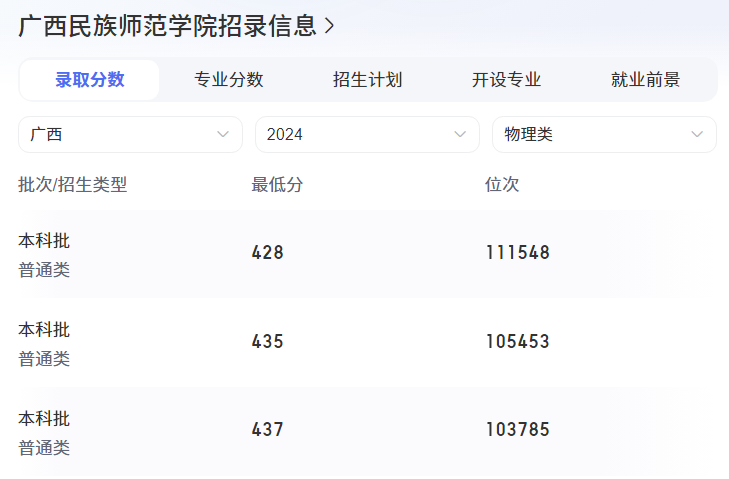729x479 pixels.
Task: Click the 位次 column header
Action: coord(502,185)
